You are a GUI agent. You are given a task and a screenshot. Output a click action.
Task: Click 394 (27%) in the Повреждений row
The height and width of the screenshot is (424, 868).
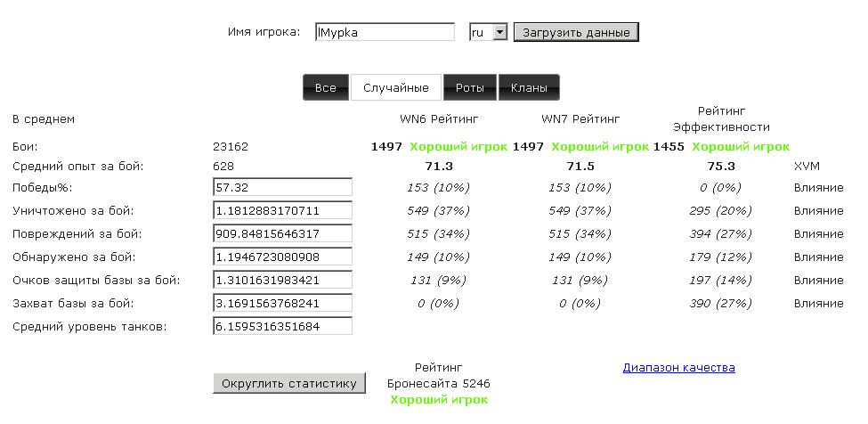coord(721,234)
